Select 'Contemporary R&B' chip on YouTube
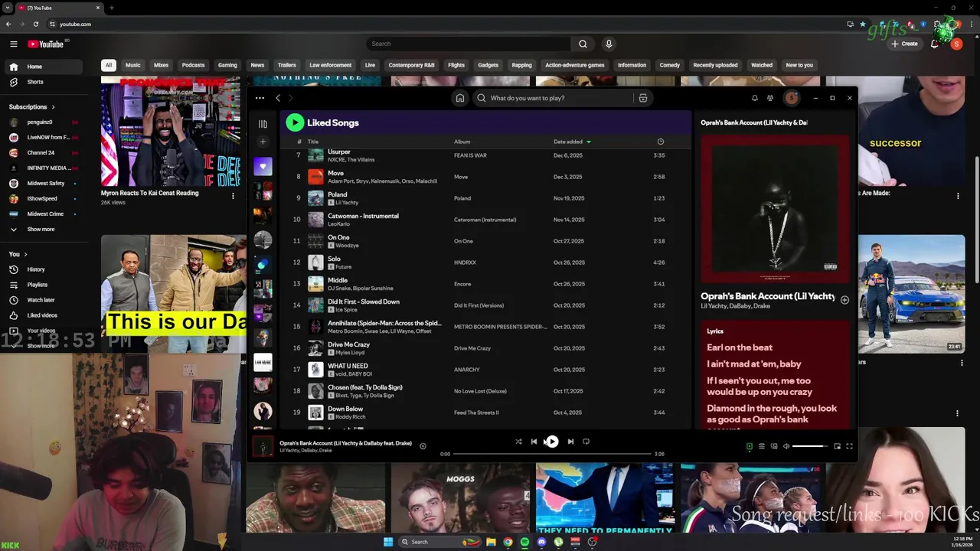Viewport: 980px width, 551px height. point(411,65)
